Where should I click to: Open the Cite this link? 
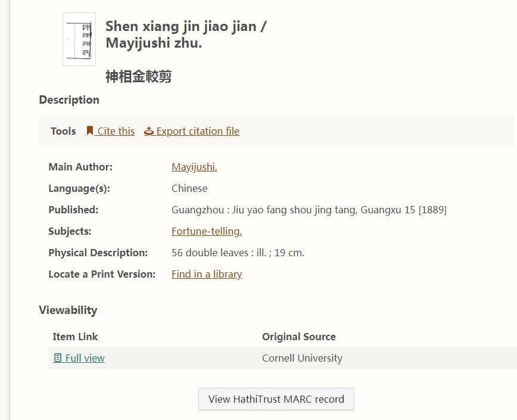(x=116, y=131)
